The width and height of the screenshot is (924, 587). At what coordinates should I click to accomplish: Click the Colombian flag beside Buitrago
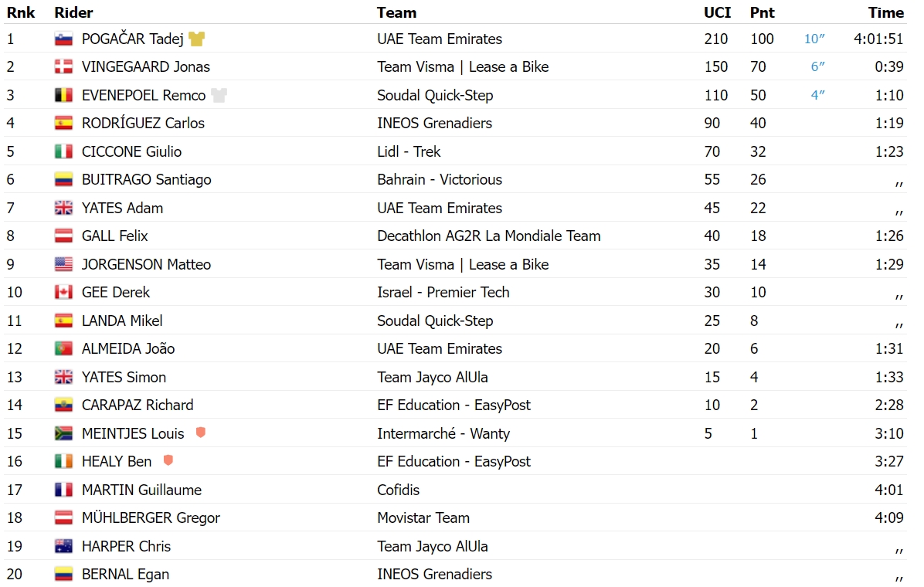point(63,180)
